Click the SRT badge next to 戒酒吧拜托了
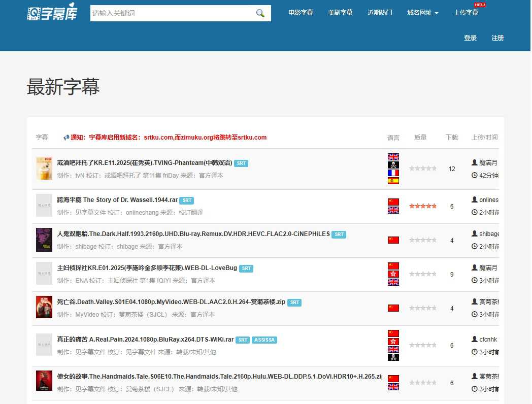This screenshot has width=532, height=404. pos(241,163)
